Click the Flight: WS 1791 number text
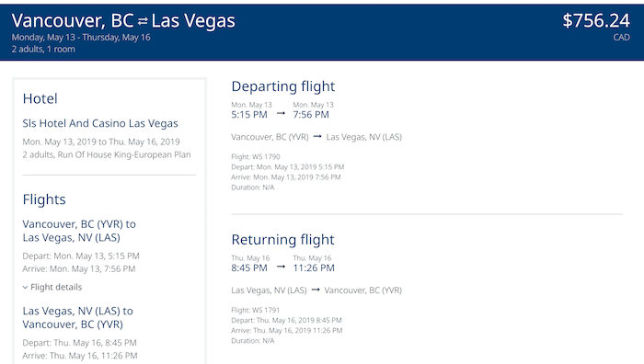This screenshot has width=644, height=364. pyautogui.click(x=256, y=311)
